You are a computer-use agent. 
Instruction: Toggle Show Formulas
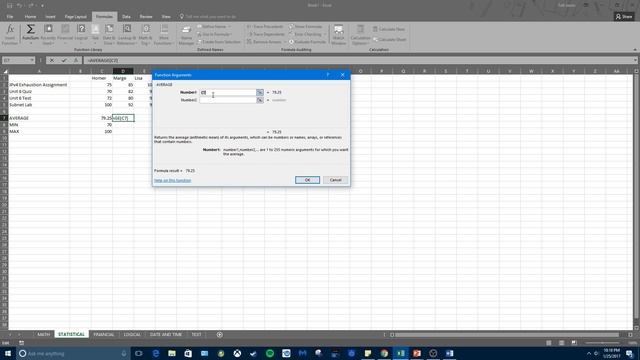(306, 27)
